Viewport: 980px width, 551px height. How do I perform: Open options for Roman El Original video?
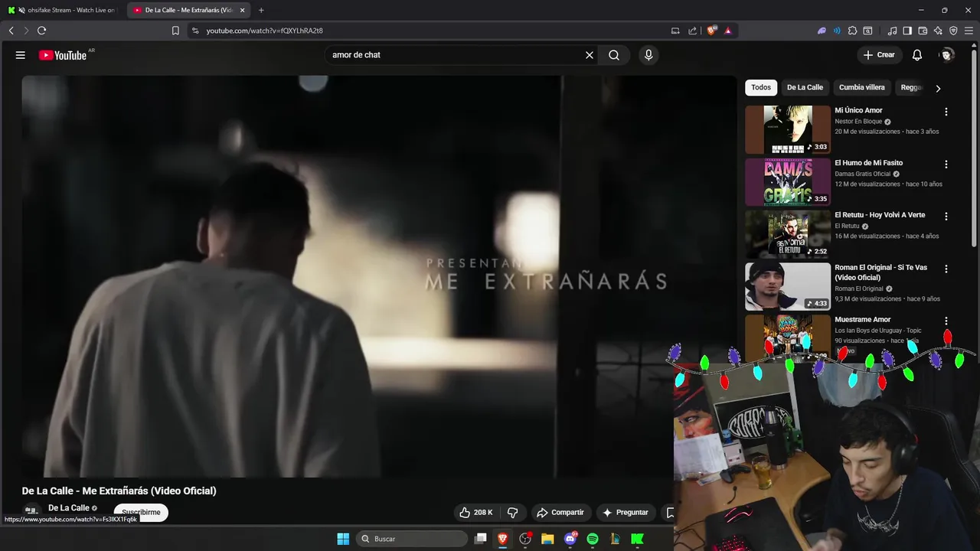pos(946,269)
